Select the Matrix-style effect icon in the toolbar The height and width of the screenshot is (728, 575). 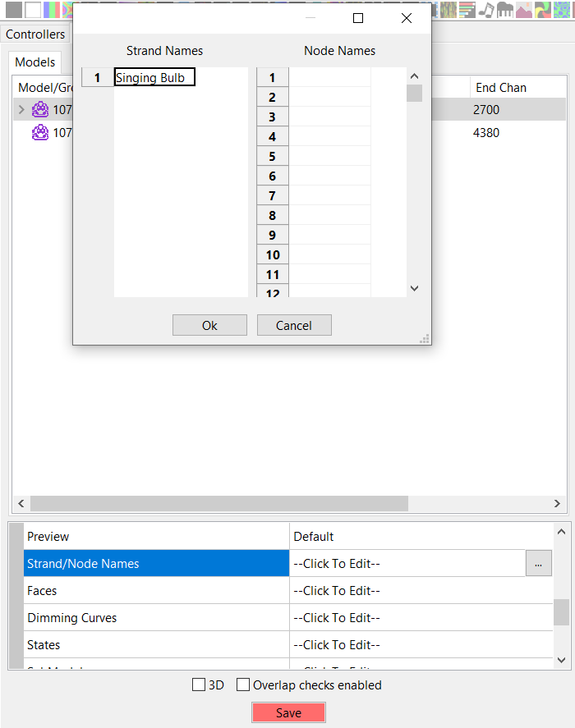[448, 10]
